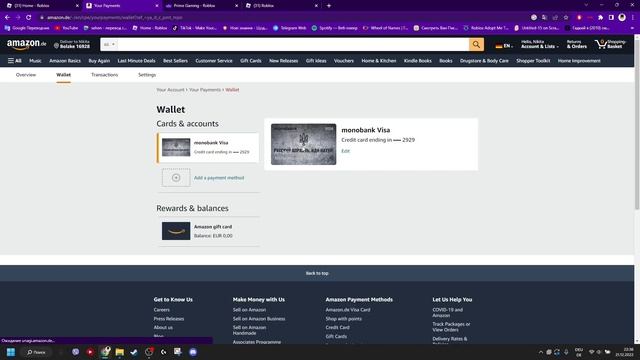The height and width of the screenshot is (360, 640).
Task: Close the Your Payments tab
Action: coord(157,6)
